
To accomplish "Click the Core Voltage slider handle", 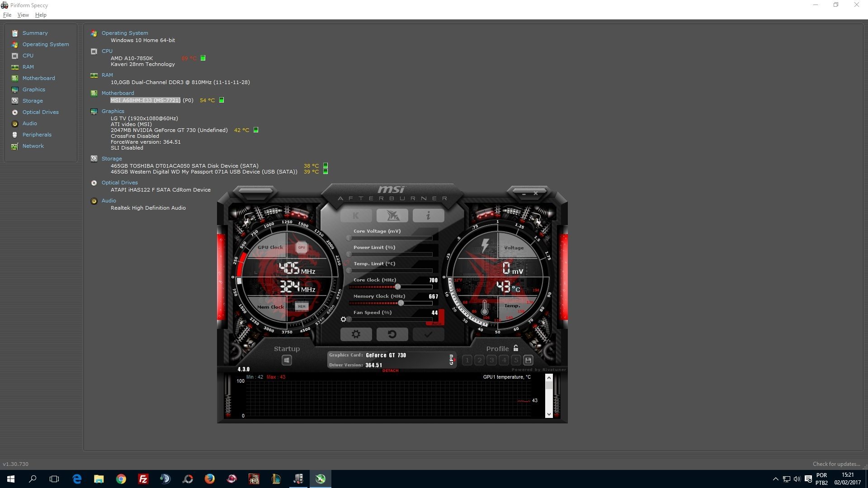I will click(349, 238).
